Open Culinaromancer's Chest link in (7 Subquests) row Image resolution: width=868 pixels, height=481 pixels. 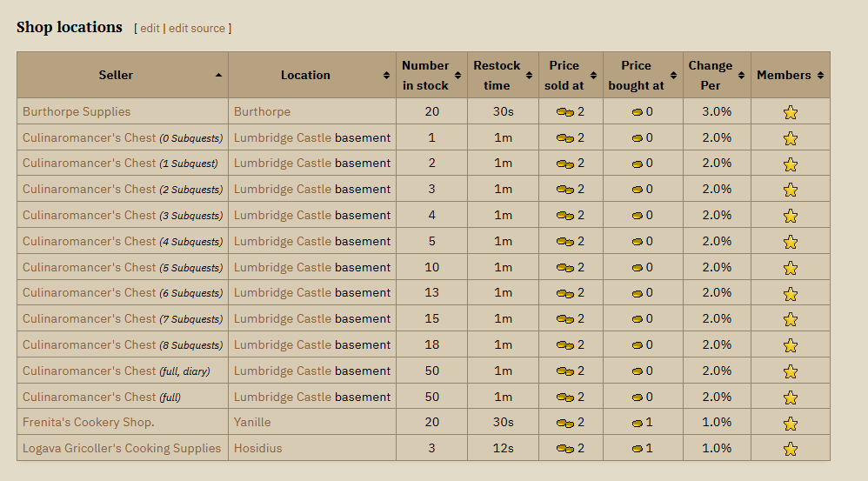pos(89,319)
